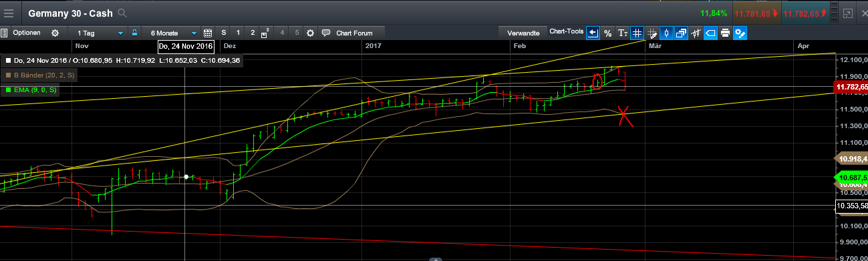Select template S

pos(223,33)
